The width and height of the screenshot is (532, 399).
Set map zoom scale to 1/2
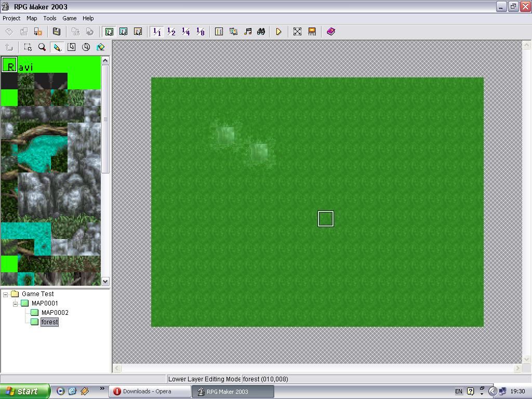(x=171, y=32)
